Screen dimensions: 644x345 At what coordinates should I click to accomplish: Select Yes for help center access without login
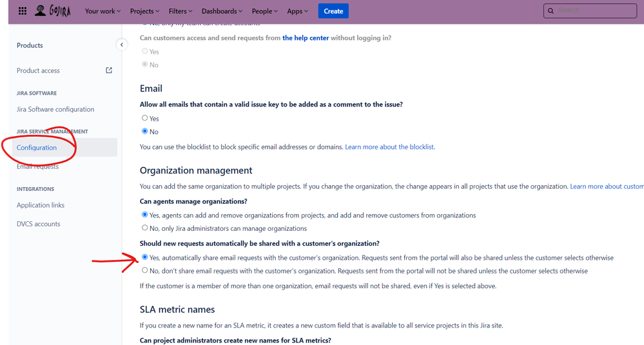pyautogui.click(x=144, y=51)
